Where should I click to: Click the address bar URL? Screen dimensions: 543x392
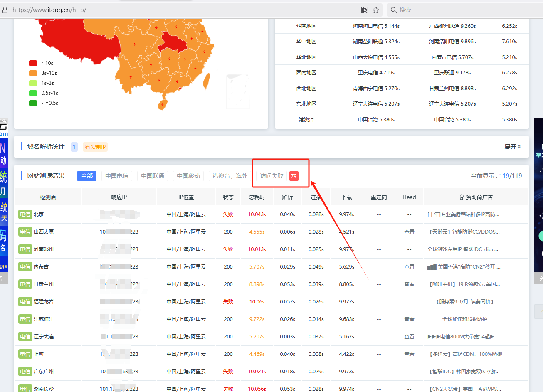(49, 10)
